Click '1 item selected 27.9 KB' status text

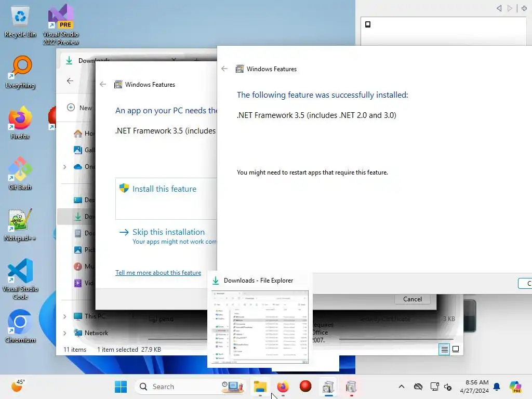point(129,350)
